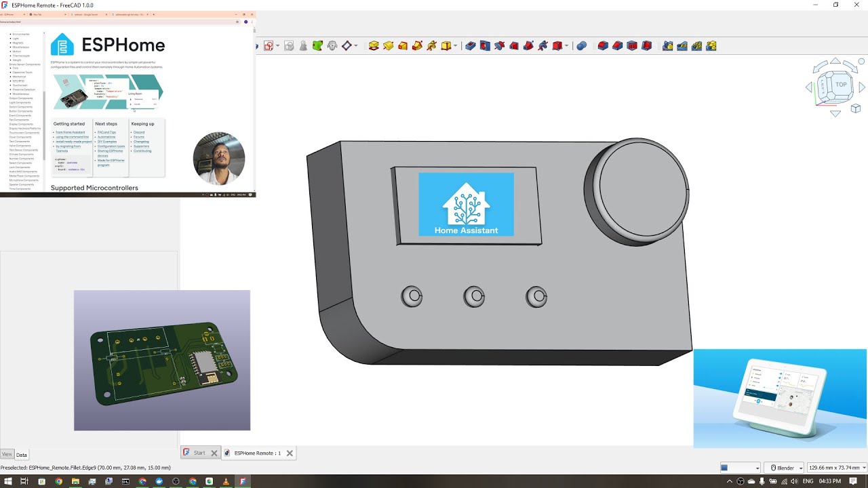Select the Subtractive Helix tool
The height and width of the screenshot is (488, 868).
coord(542,46)
